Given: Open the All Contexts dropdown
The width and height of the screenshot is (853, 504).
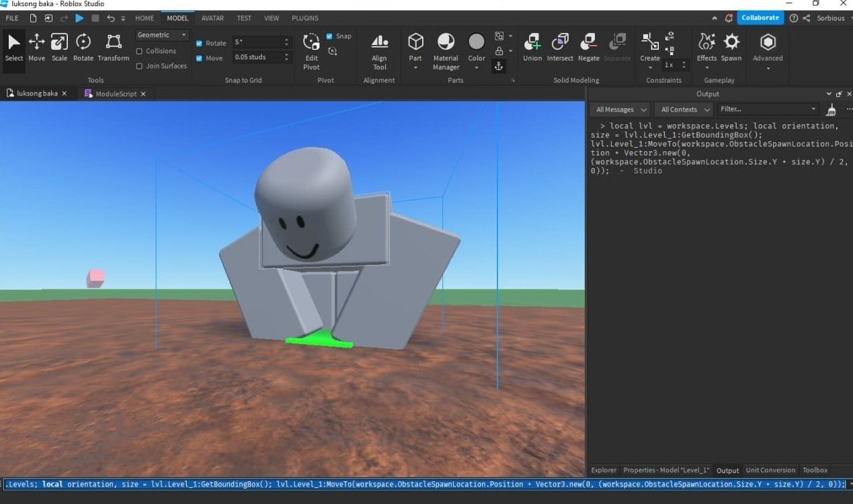Looking at the screenshot, I should pos(684,110).
